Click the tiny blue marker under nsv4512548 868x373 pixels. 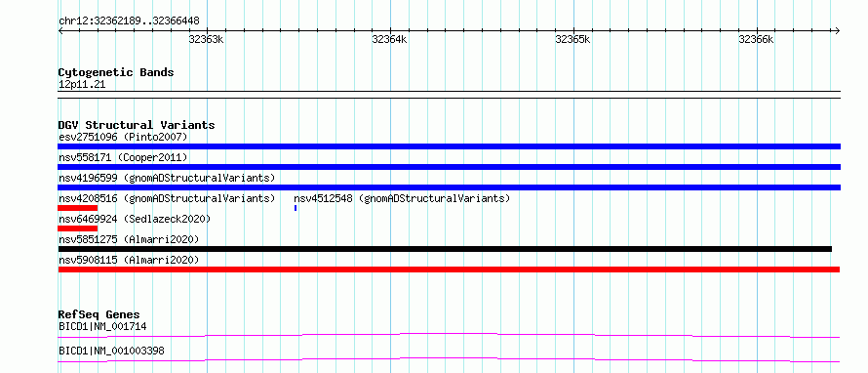[296, 208]
